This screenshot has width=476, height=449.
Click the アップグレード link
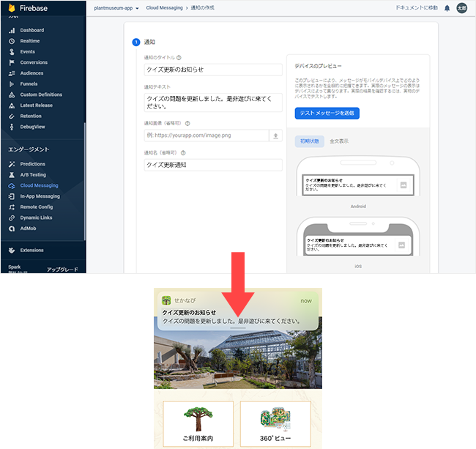[x=62, y=270]
